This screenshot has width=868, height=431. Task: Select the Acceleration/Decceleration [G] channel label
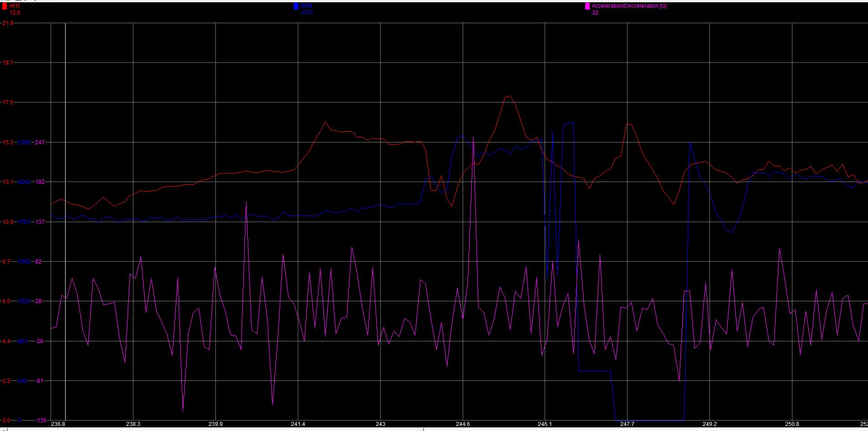(x=629, y=6)
